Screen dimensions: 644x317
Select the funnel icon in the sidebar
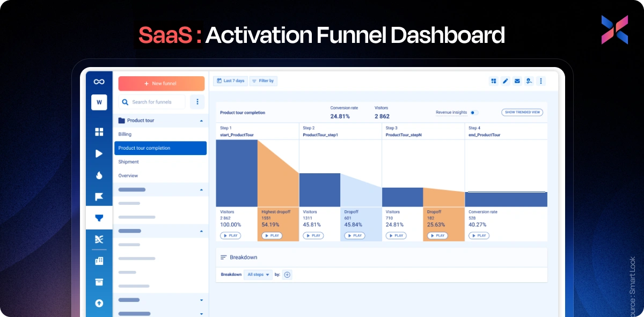tap(99, 218)
